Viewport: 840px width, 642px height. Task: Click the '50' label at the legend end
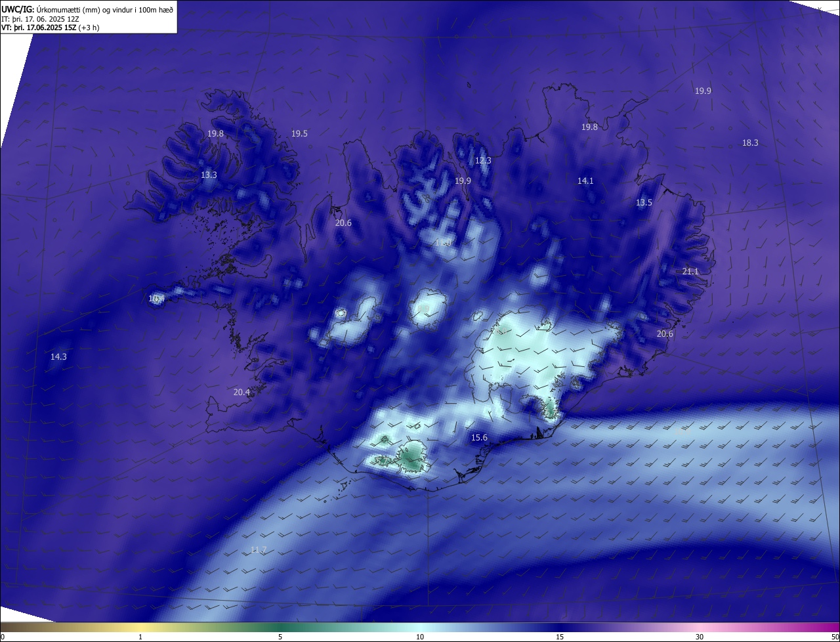click(x=835, y=637)
